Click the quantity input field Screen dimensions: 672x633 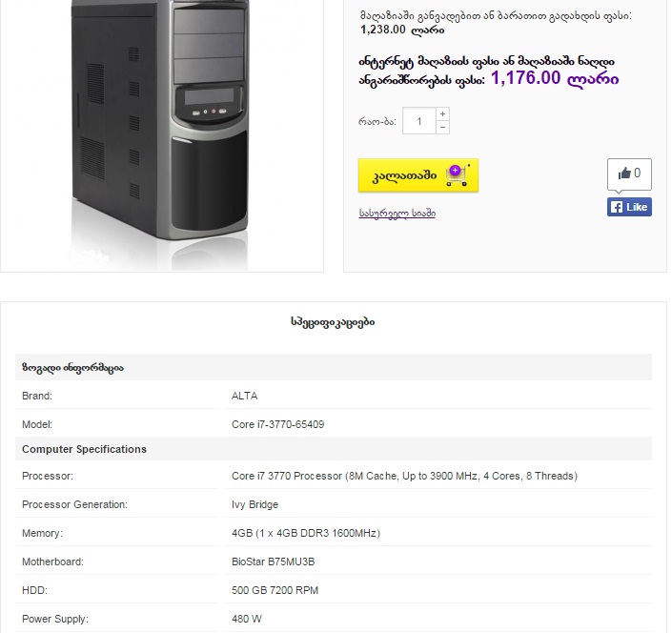[x=419, y=121]
